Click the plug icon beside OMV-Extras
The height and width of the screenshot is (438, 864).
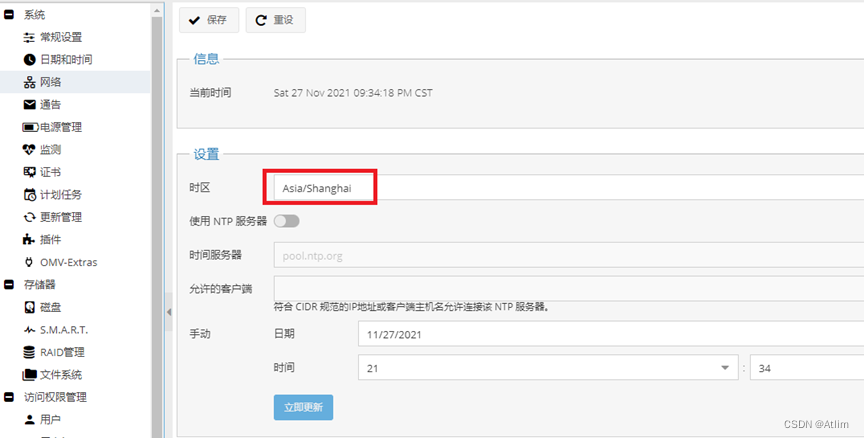(29, 262)
